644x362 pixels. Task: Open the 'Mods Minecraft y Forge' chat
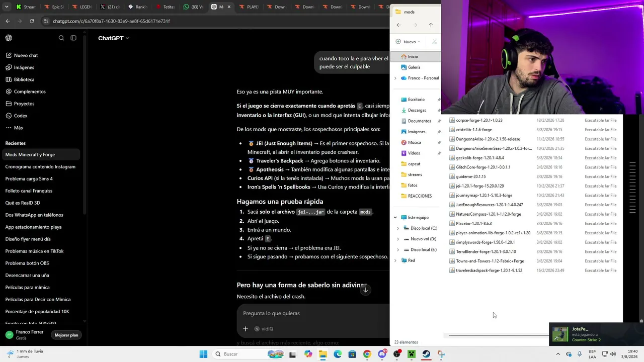point(41,154)
